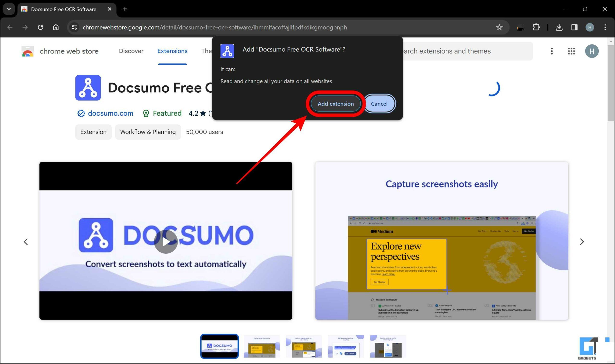615x364 pixels.
Task: Click the extensions puzzle piece icon
Action: pos(536,27)
